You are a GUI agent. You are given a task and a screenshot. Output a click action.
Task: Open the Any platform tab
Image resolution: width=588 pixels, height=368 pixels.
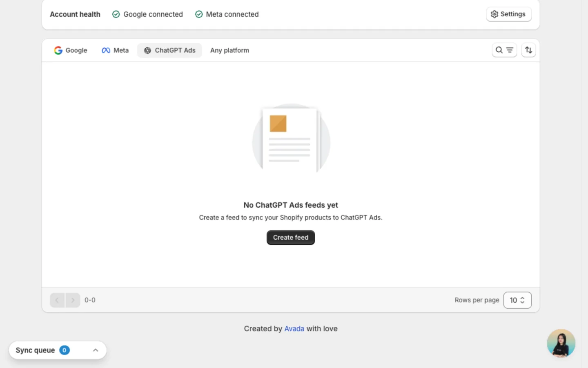229,50
